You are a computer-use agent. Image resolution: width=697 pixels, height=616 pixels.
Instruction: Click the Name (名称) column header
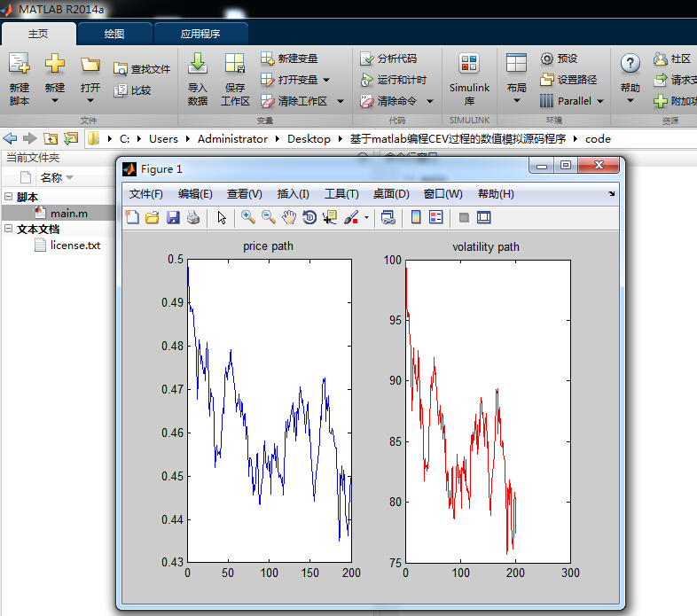[57, 178]
